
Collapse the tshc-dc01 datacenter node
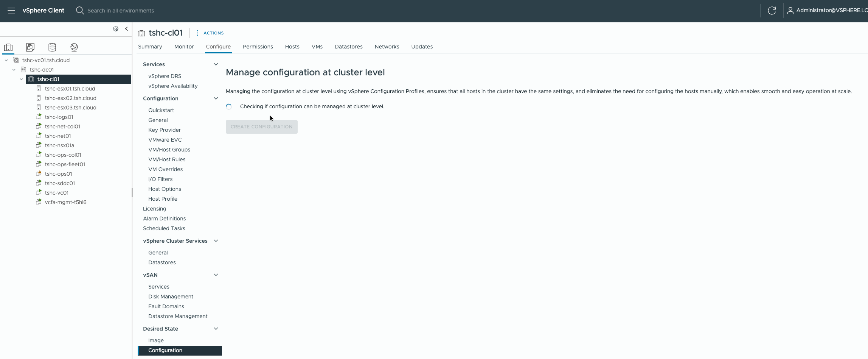pyautogui.click(x=14, y=70)
